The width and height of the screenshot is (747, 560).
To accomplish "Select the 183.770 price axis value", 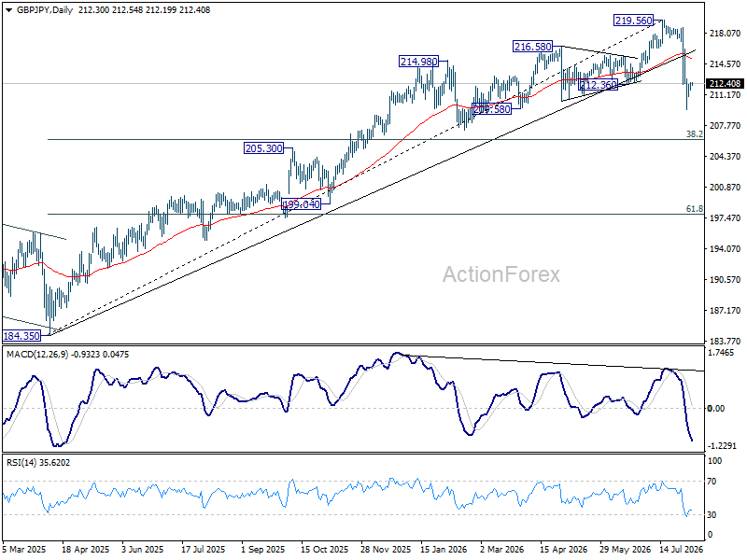I will pyautogui.click(x=726, y=341).
